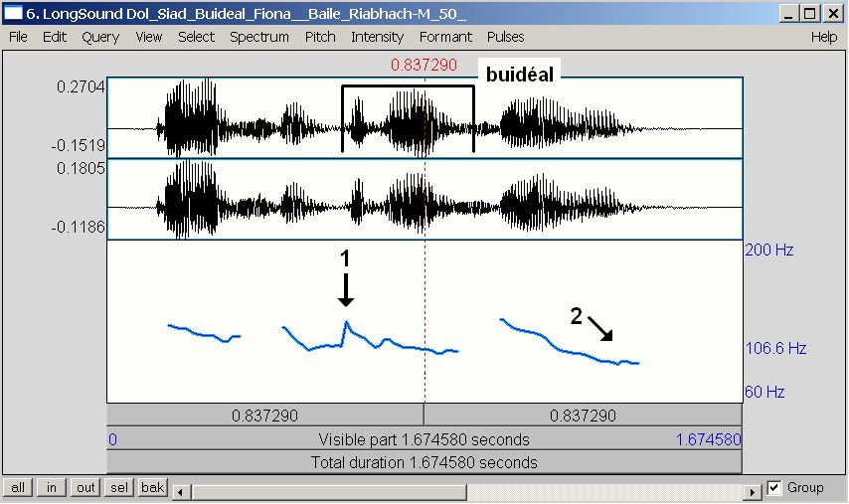Click the horizontal scrollbar left arrow
Viewport: 849px width, 504px height.
(180, 492)
